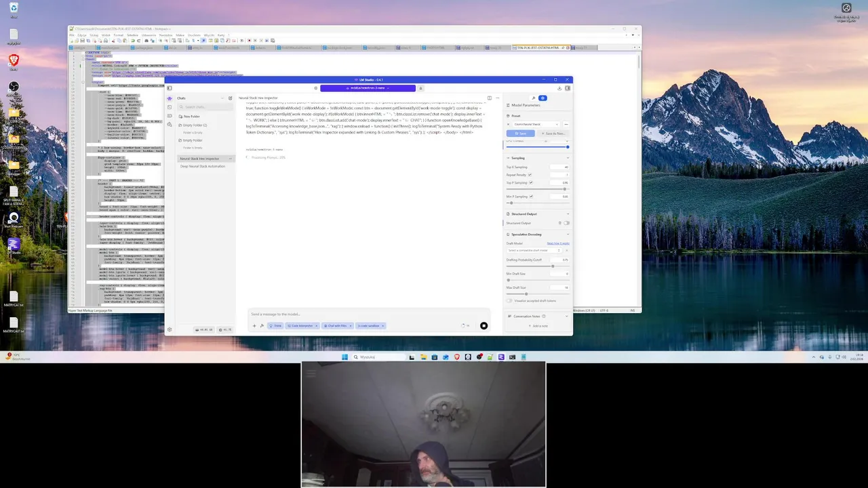Open the tools wrench icon in message box
This screenshot has width=868, height=488.
pos(262,326)
